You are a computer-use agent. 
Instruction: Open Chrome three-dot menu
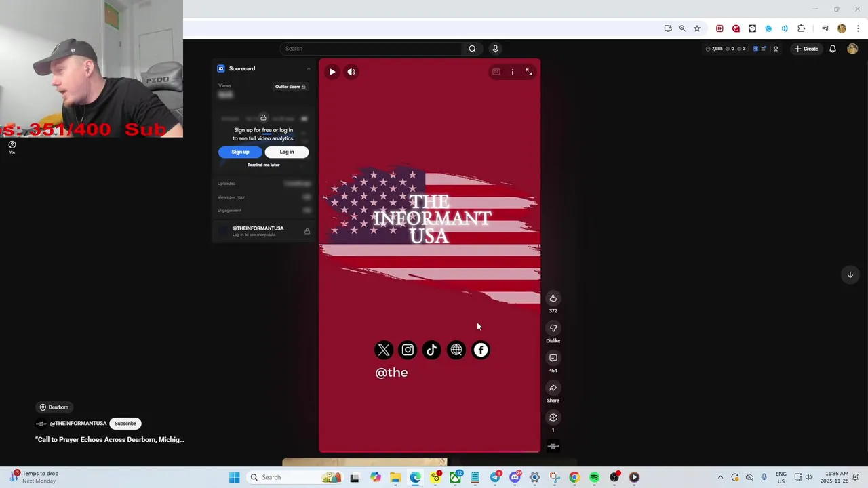pyautogui.click(x=858, y=28)
